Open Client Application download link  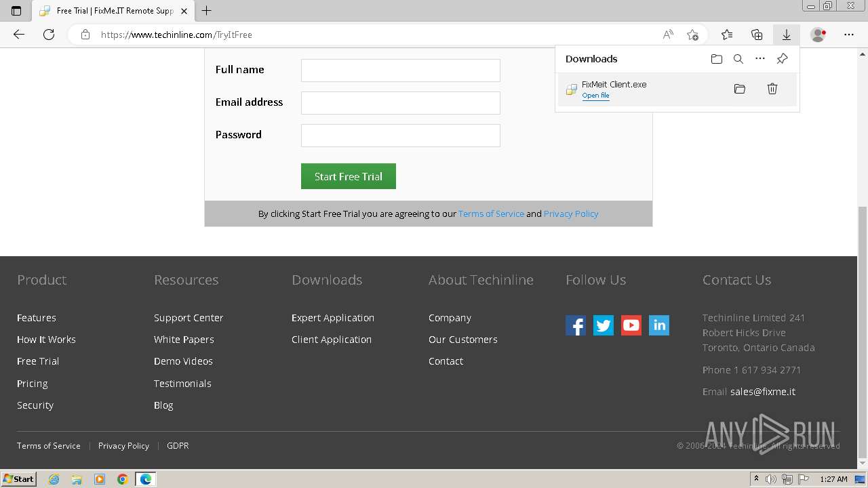point(332,340)
